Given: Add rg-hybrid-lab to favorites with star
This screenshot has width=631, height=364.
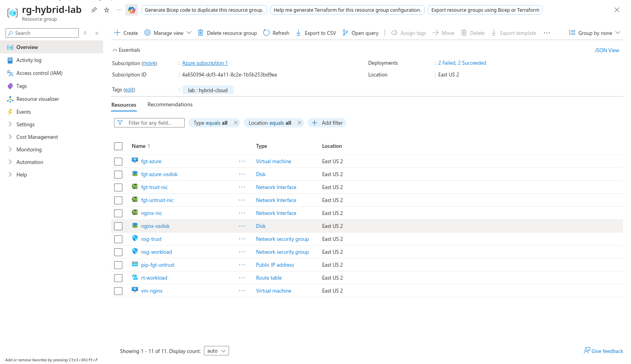Looking at the screenshot, I should point(107,10).
